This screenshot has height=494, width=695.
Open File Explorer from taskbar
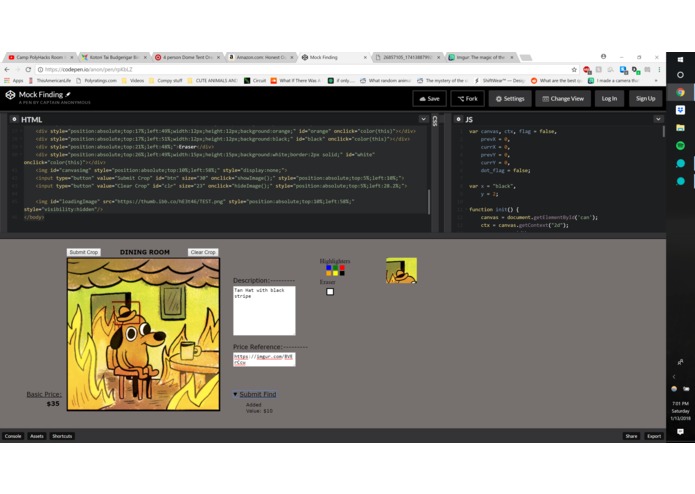[x=680, y=128]
